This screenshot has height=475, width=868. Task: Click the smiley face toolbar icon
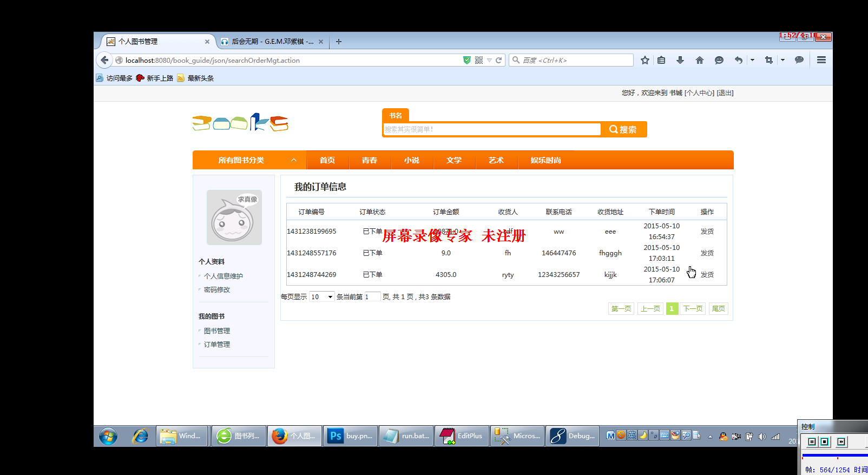pos(719,60)
